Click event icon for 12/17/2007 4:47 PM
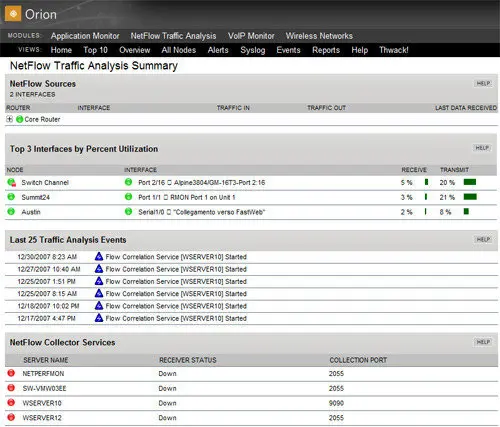 tap(99, 318)
